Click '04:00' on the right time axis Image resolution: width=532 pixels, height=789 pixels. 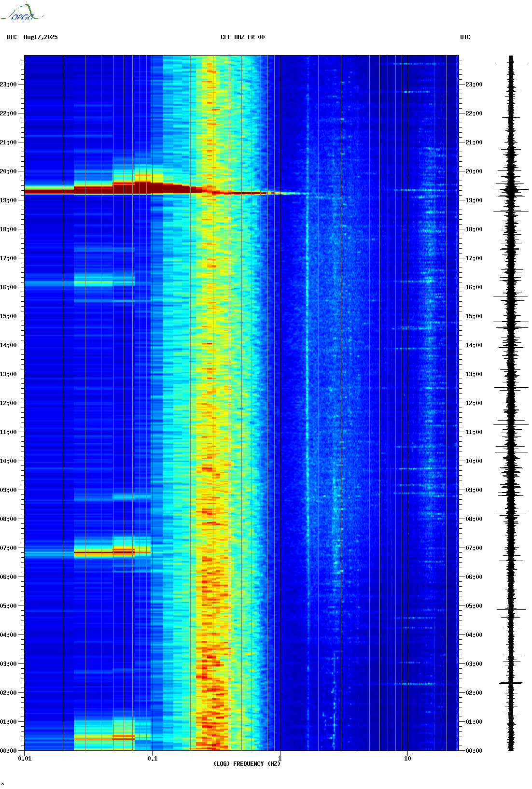tap(474, 635)
